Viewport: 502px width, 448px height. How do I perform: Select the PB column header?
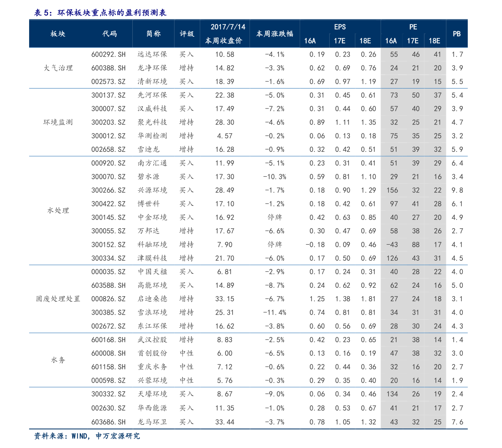point(456,34)
